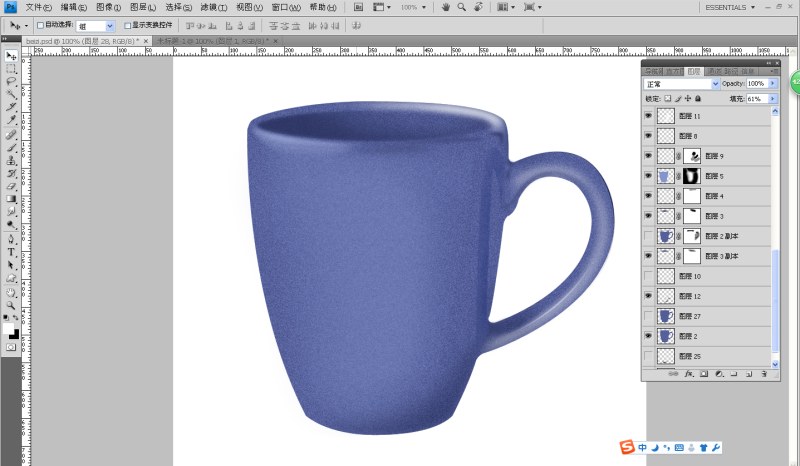
Task: Open the ESSENTIALS workspace dropdown
Action: coord(730,7)
